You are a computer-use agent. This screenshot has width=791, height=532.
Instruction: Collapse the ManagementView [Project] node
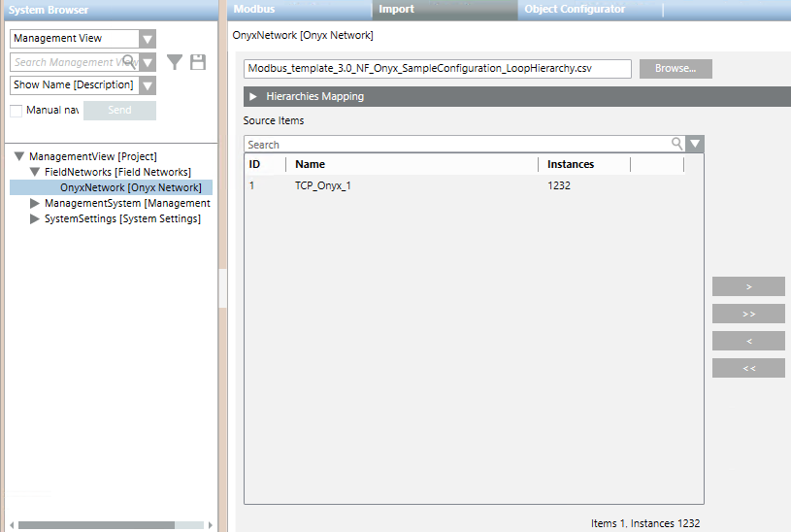click(18, 156)
